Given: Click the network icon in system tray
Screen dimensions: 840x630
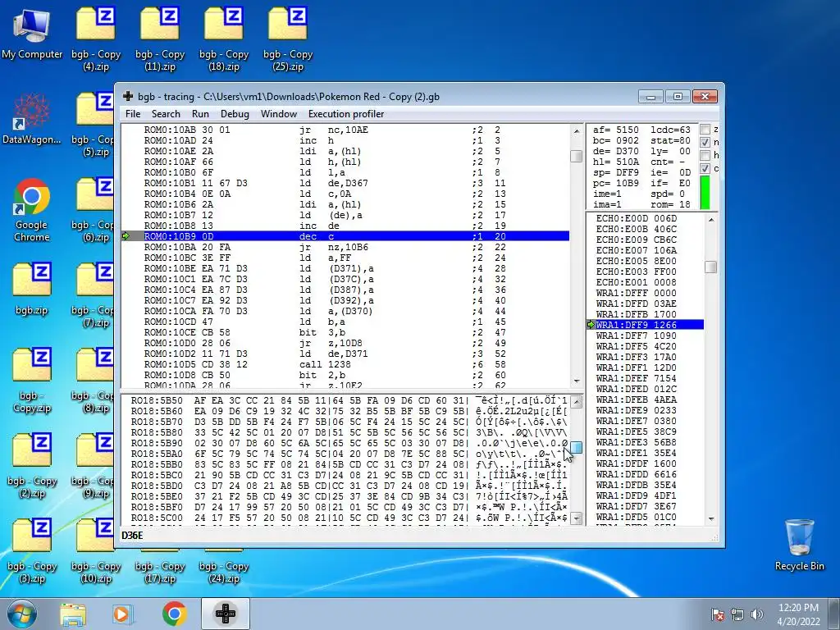Looking at the screenshot, I should pos(737,614).
